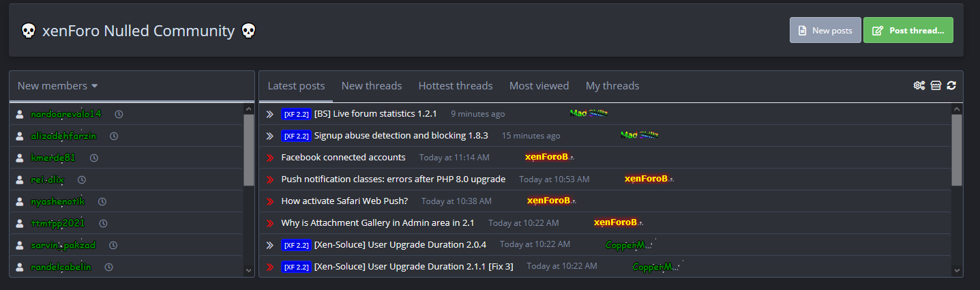Image resolution: width=980 pixels, height=290 pixels.
Task: Click the red chevrons beside Facebook connected accounts
Action: [269, 158]
